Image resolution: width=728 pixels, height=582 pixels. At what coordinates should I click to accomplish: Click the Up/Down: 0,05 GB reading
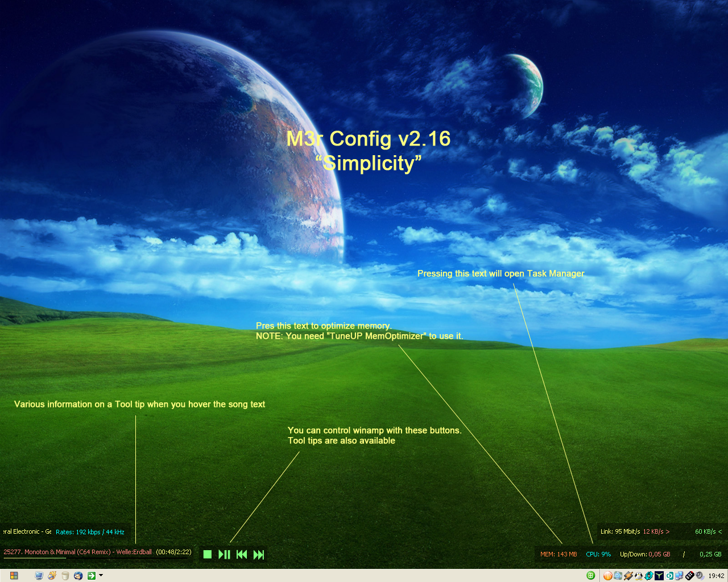[x=645, y=554]
